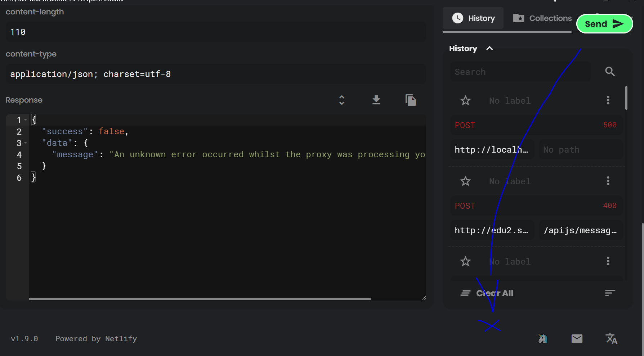Click the Powered by Netlify link
This screenshot has width=644, height=356.
pos(96,339)
